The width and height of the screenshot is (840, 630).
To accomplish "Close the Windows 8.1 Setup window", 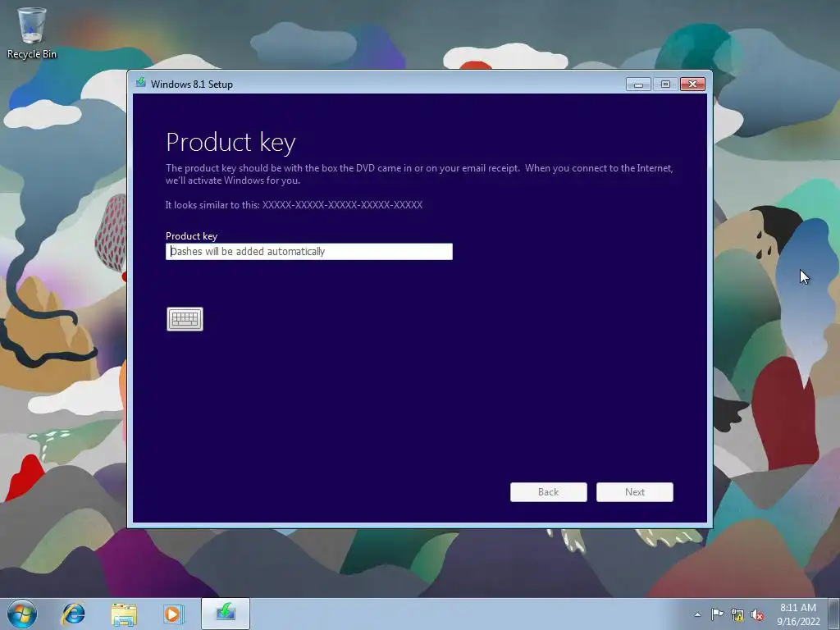I will click(x=692, y=84).
